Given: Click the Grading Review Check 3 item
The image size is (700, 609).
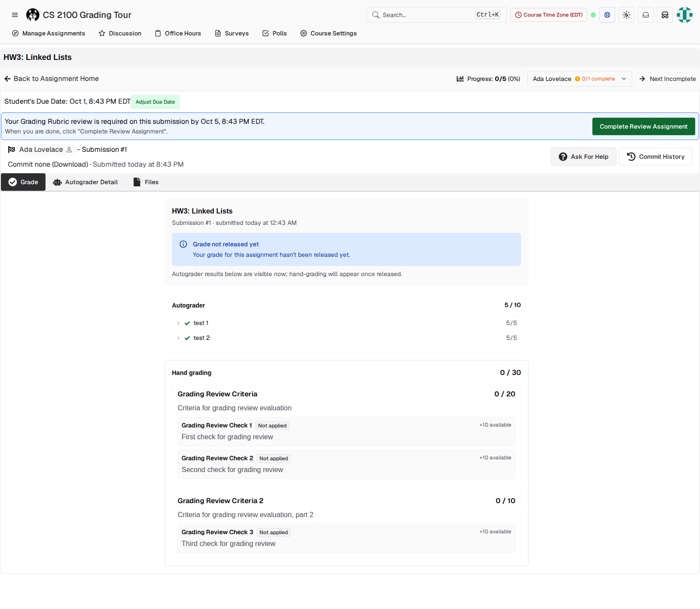Looking at the screenshot, I should [346, 538].
